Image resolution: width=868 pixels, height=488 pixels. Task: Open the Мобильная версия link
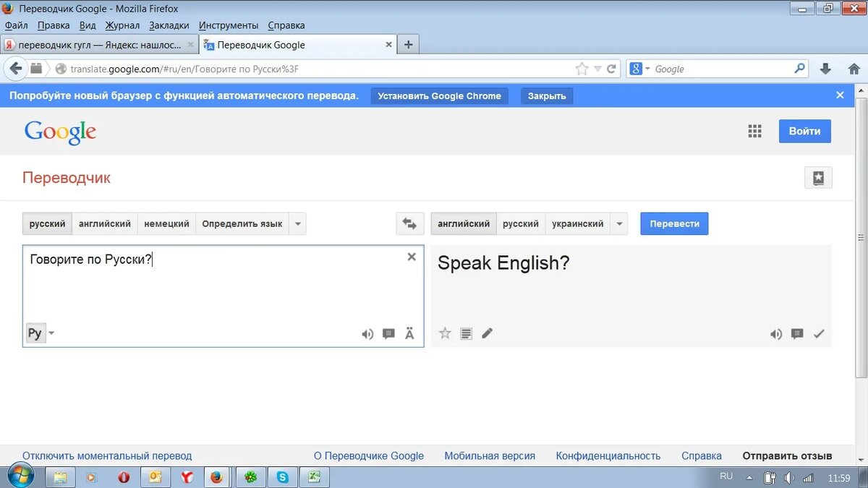(490, 456)
